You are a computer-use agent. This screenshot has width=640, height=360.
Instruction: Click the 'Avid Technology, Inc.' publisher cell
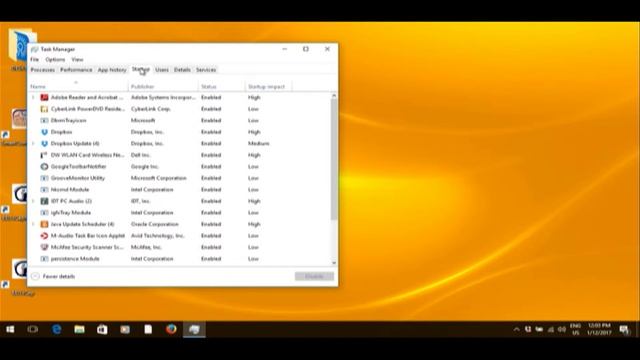pyautogui.click(x=158, y=236)
